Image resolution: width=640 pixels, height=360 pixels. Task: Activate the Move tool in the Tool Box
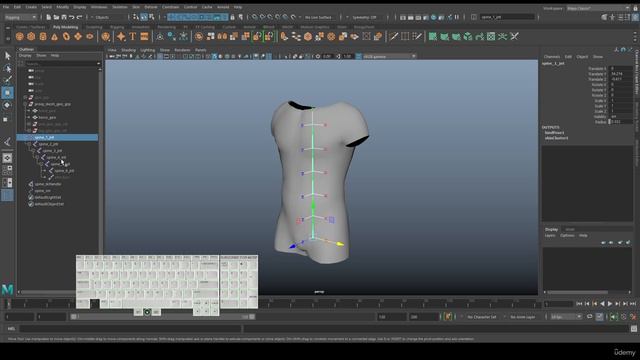[7, 93]
